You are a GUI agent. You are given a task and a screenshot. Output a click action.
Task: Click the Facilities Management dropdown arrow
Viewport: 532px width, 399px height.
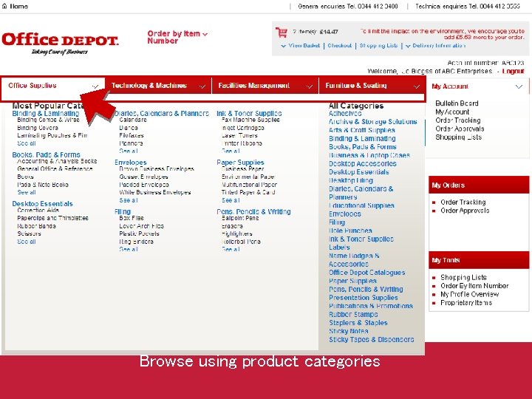(310, 86)
